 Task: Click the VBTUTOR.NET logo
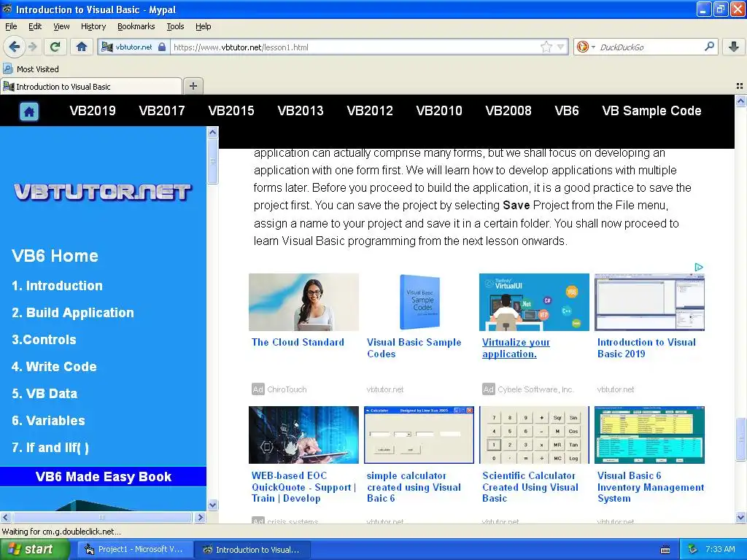[x=102, y=192]
